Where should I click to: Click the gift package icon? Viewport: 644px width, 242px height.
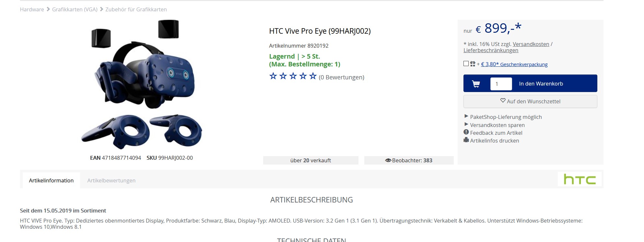[x=473, y=64]
